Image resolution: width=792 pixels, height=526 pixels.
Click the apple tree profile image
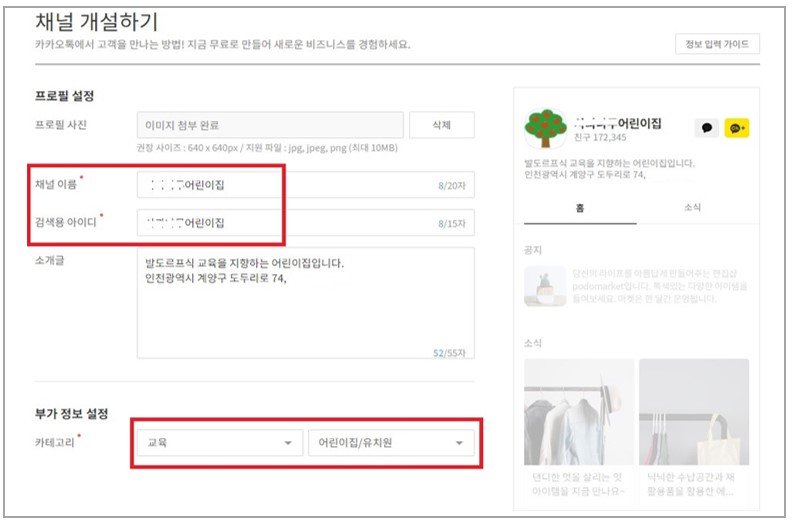point(545,128)
